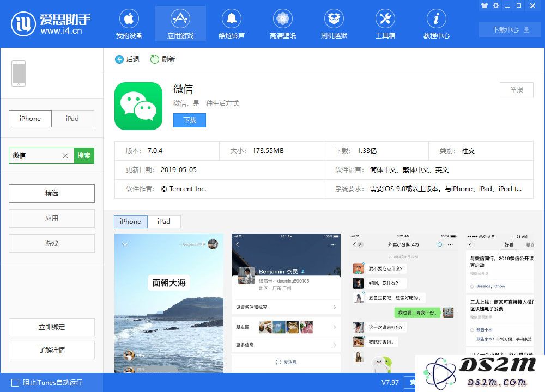Download WeChat with the 下载 button

(x=190, y=120)
